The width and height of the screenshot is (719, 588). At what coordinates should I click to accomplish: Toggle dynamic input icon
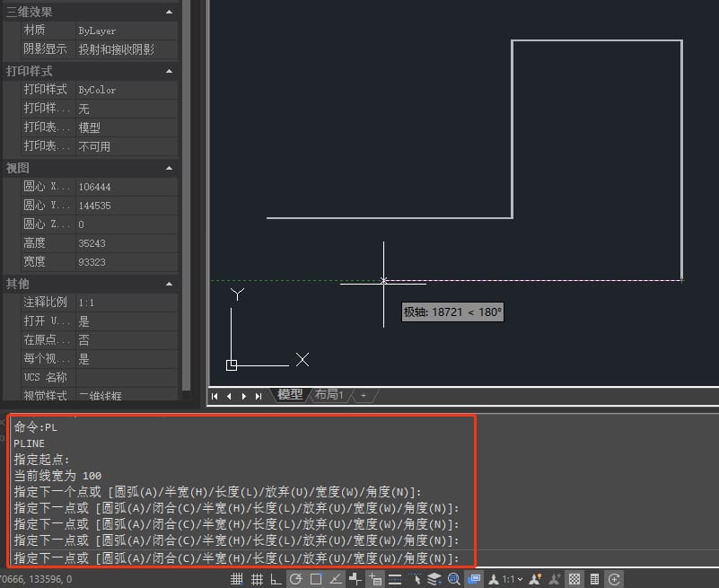point(375,579)
